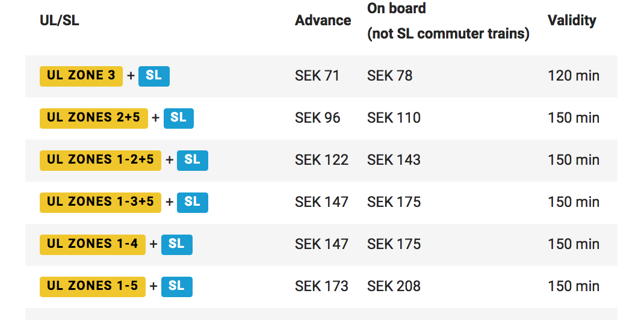Image resolution: width=644 pixels, height=320 pixels.
Task: Click the SEK 71 advance price
Action: pyautogui.click(x=317, y=76)
